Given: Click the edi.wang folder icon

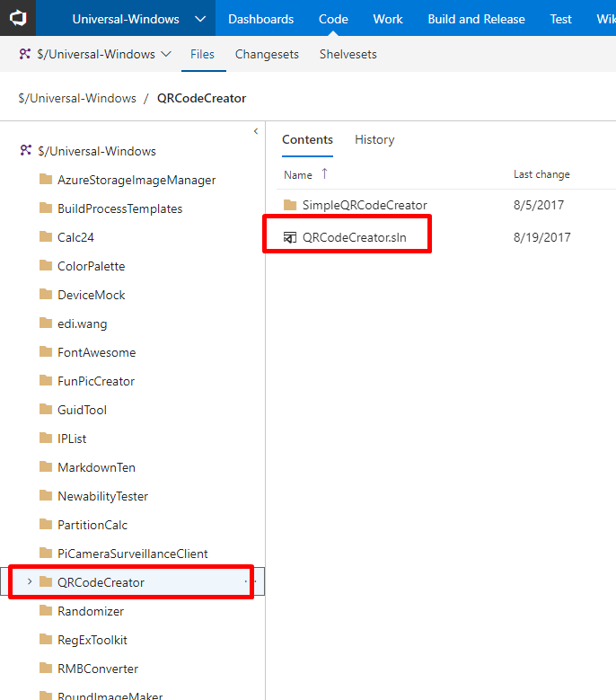Looking at the screenshot, I should [x=46, y=323].
